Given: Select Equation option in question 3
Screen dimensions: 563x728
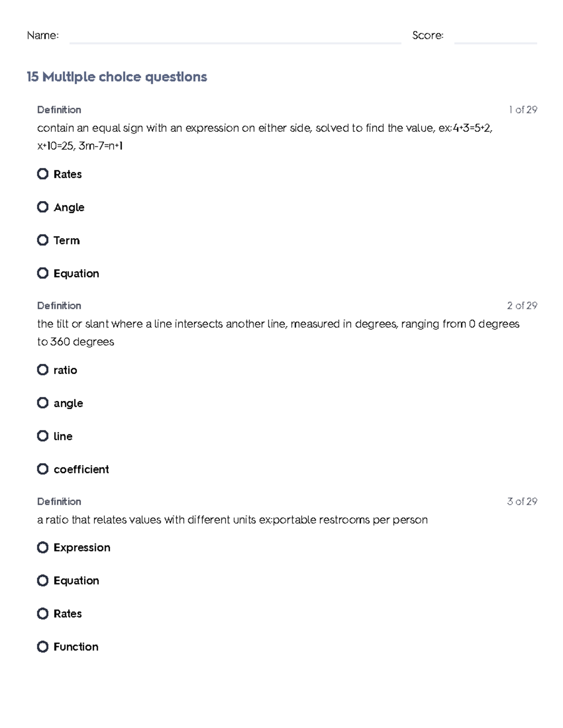Looking at the screenshot, I should pos(43,581).
